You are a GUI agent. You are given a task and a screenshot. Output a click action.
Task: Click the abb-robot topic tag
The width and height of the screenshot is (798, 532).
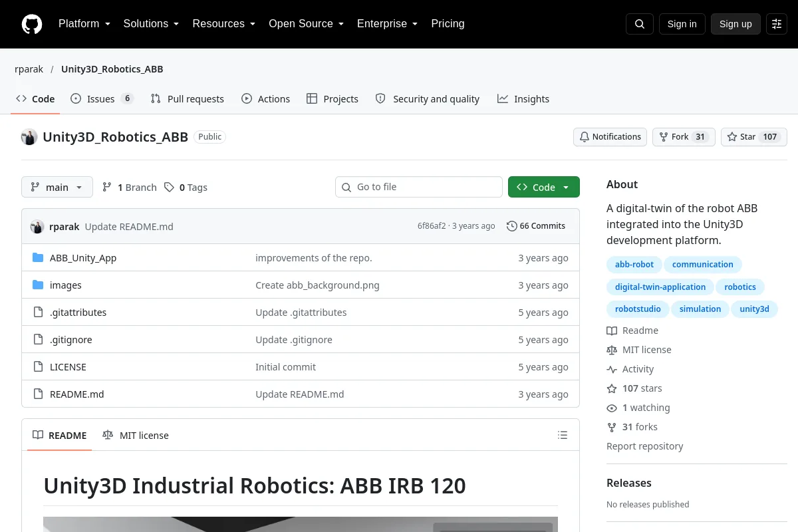coord(634,265)
